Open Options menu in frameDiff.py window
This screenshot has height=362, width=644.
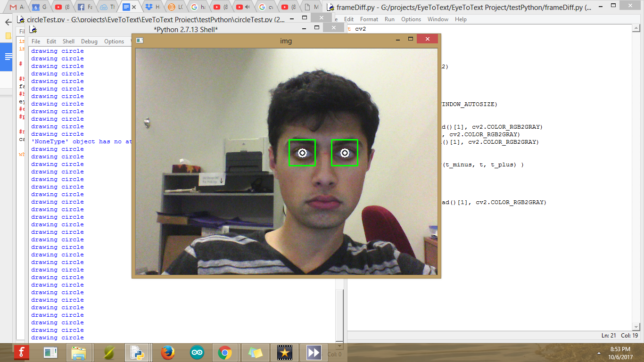tap(411, 19)
